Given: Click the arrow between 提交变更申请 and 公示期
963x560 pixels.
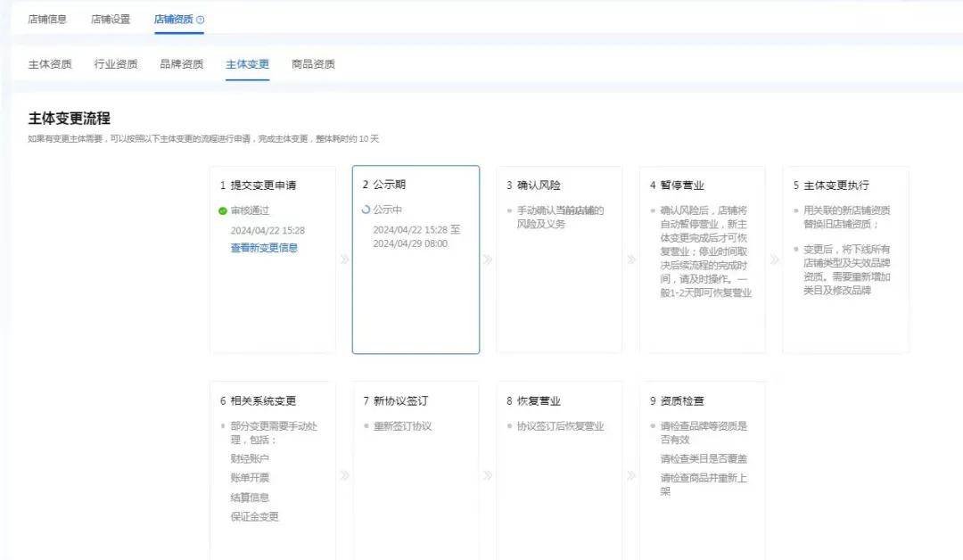Looking at the screenshot, I should [344, 259].
